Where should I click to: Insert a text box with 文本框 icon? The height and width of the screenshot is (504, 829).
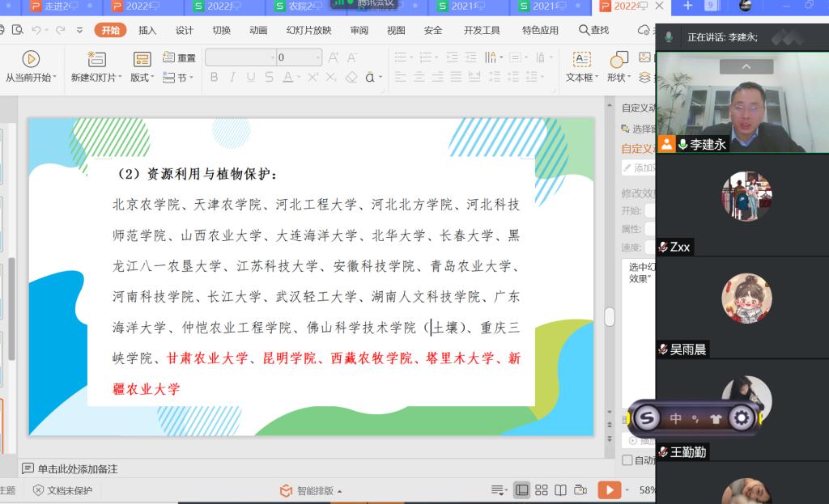click(581, 59)
